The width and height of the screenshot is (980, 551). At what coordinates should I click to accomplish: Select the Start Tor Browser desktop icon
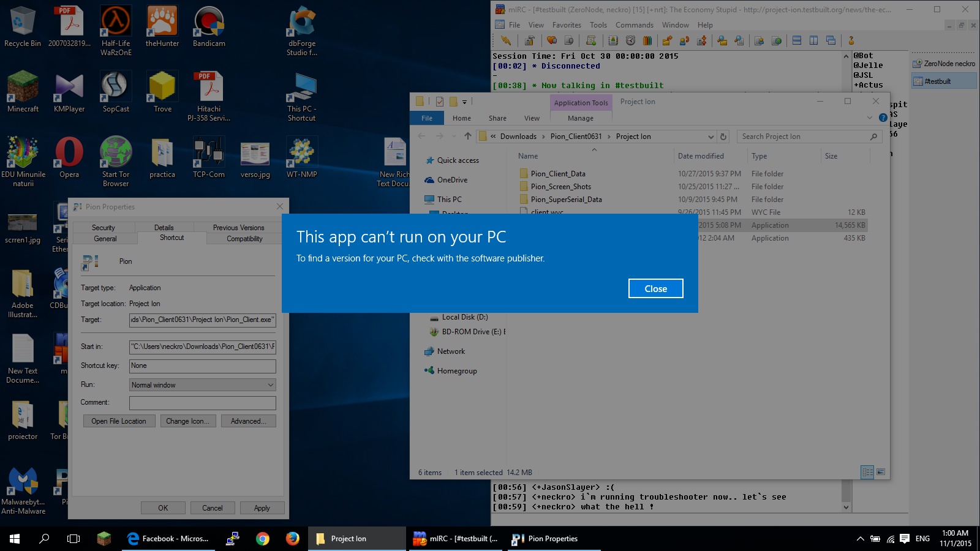point(116,162)
